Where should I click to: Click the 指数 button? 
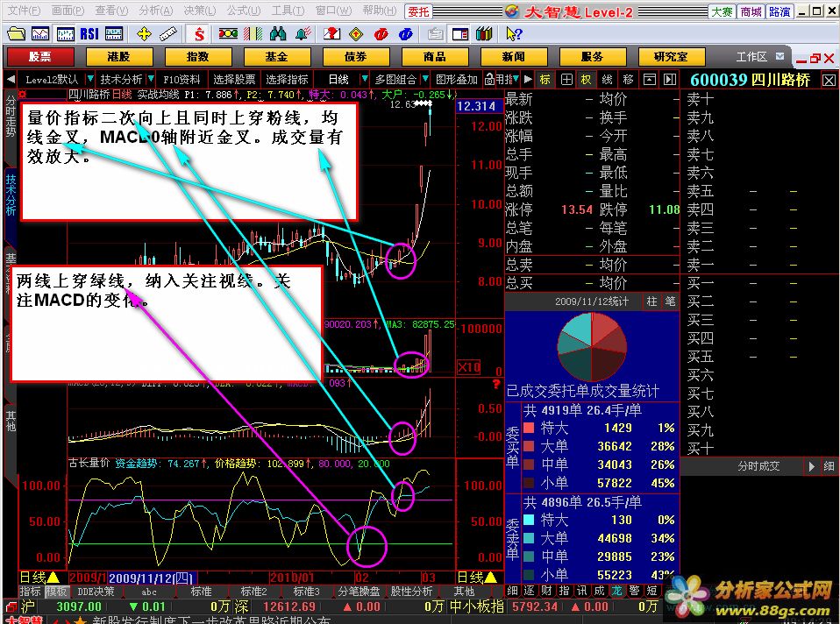click(x=197, y=56)
